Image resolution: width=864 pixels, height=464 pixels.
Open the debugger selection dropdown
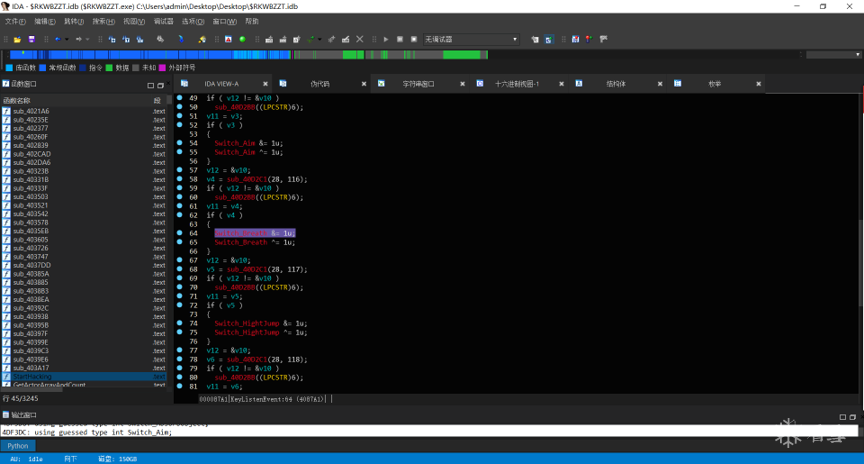471,40
